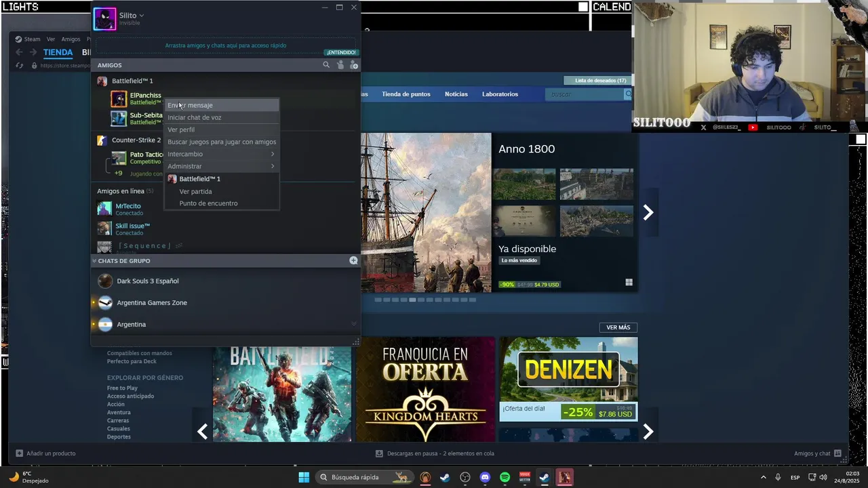Click the Amigos y chat icon
This screenshot has width=868, height=488.
click(837, 453)
